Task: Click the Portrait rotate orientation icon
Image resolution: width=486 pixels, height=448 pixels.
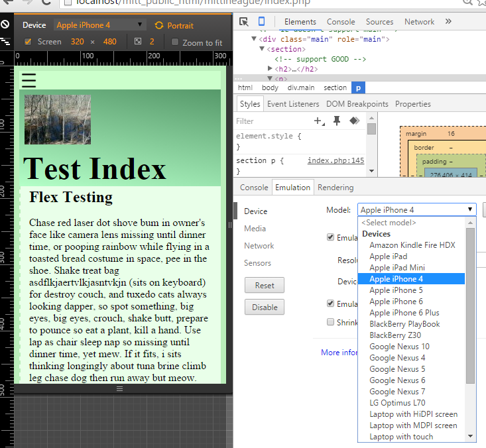Action: point(158,25)
